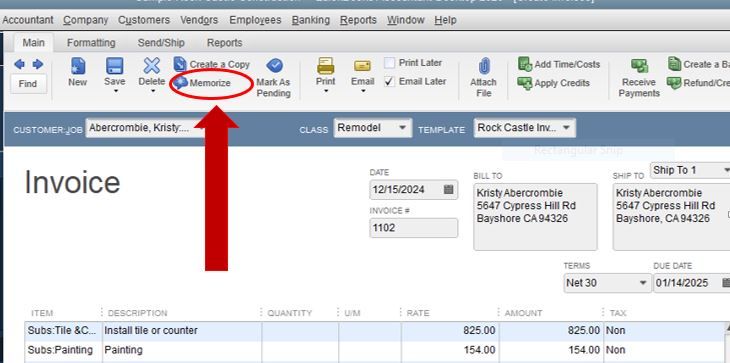Uncheck the Email Later checkbox
This screenshot has height=363, width=730.
tap(389, 81)
